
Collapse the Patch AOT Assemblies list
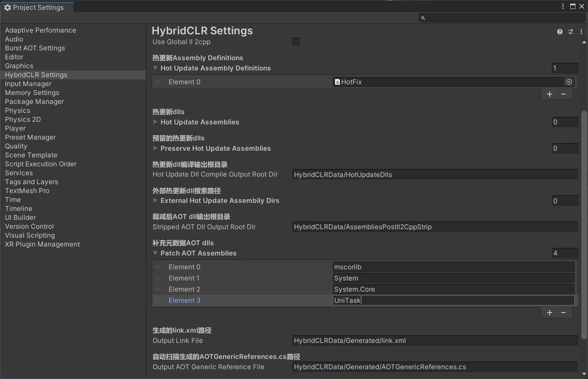(155, 253)
